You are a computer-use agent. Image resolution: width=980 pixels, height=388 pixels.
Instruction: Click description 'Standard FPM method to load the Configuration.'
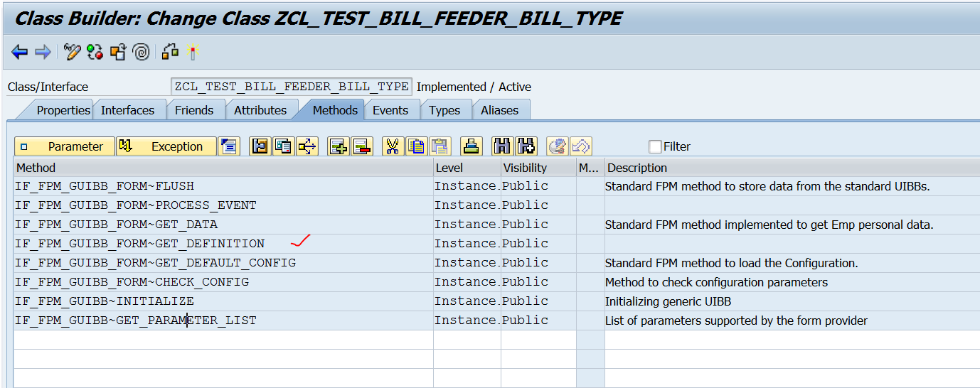coord(731,263)
